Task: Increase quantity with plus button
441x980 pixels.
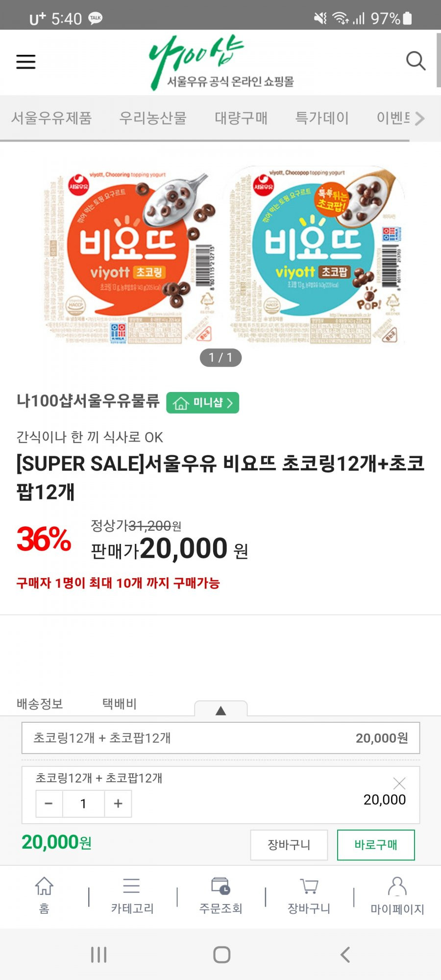Action: point(118,804)
